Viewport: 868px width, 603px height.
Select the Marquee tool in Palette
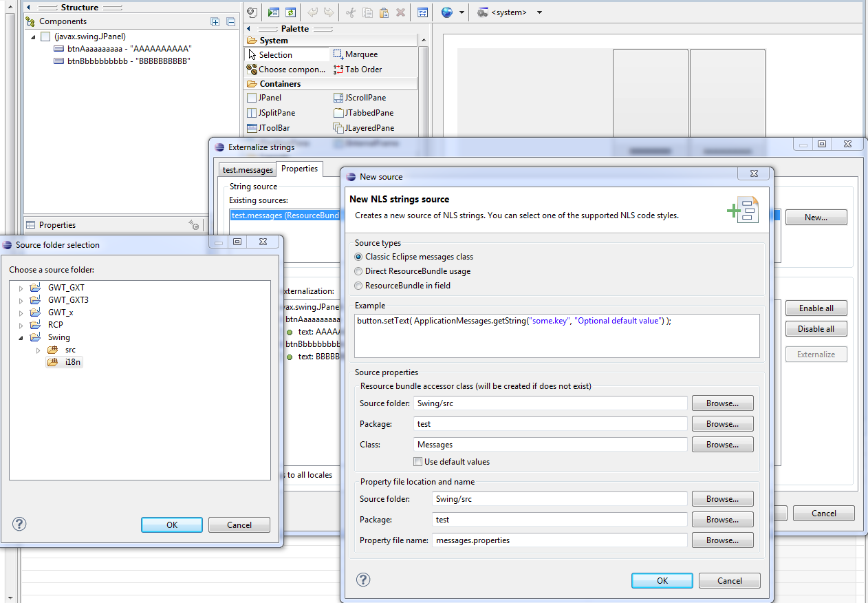pyautogui.click(x=356, y=54)
